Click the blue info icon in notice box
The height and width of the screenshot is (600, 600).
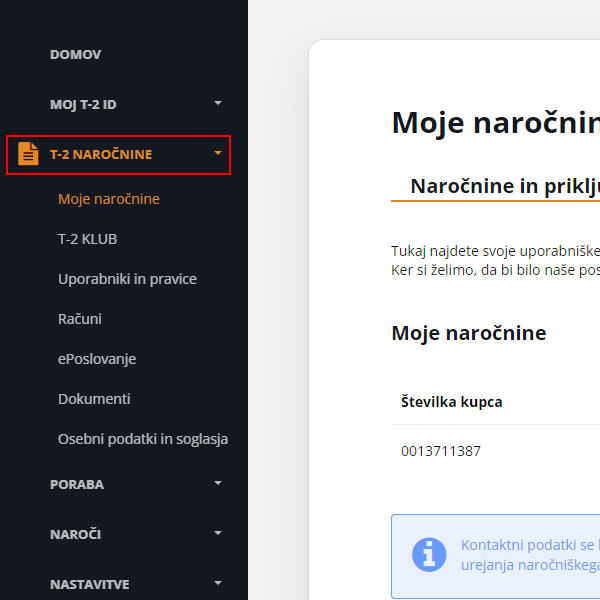click(x=429, y=554)
